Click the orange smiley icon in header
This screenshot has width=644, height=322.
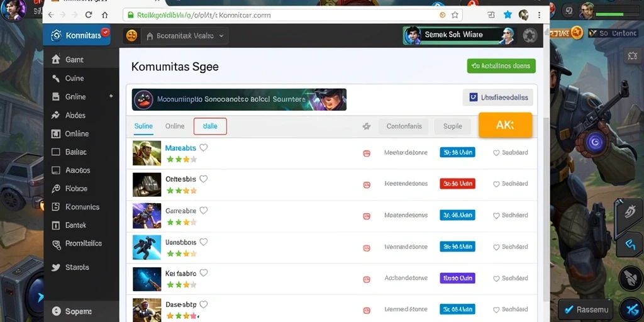[x=131, y=36]
